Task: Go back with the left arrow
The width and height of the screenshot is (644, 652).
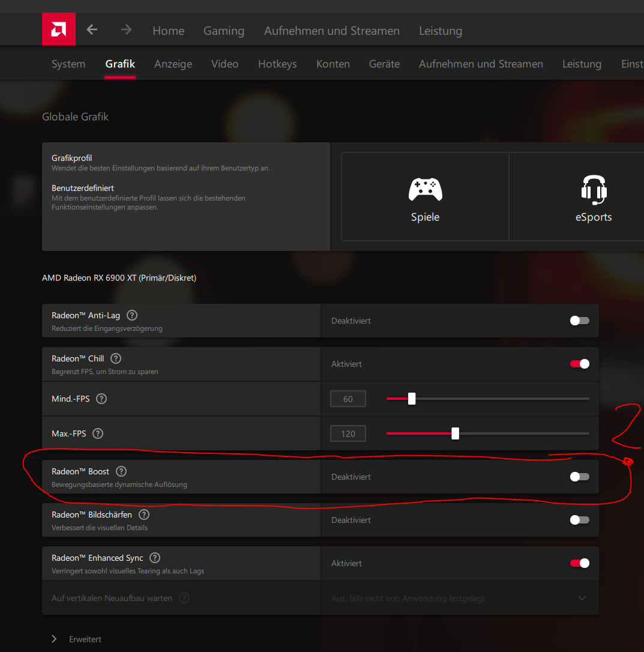Action: point(92,30)
